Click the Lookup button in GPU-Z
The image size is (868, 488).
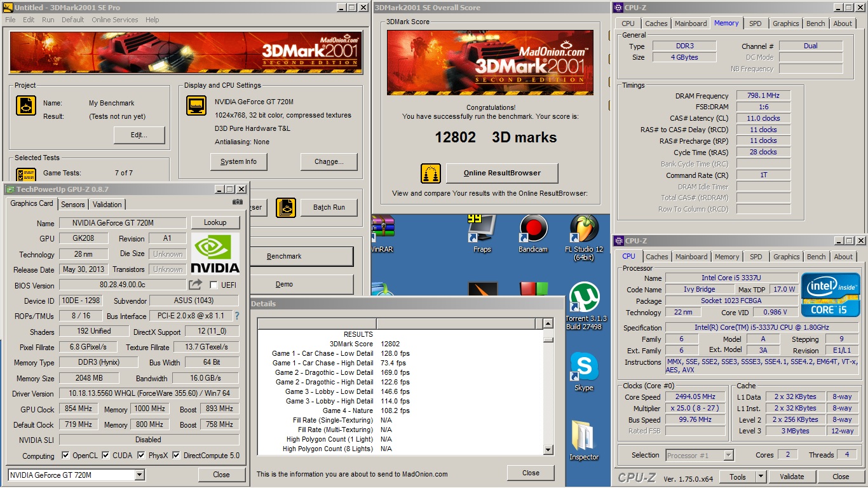tap(215, 222)
